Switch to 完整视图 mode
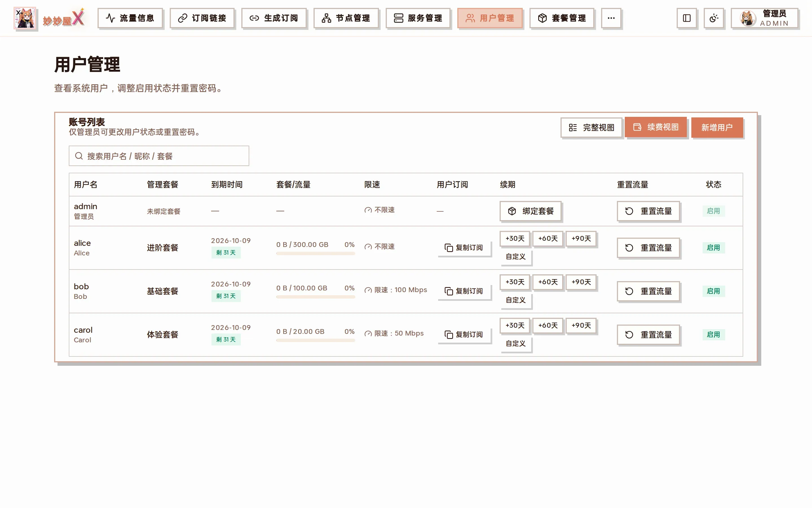 tap(592, 128)
